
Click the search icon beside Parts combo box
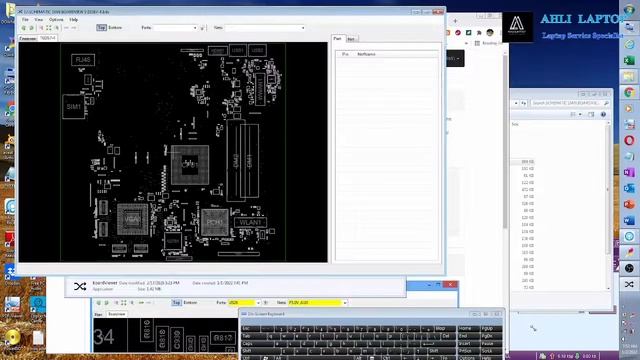(202, 28)
